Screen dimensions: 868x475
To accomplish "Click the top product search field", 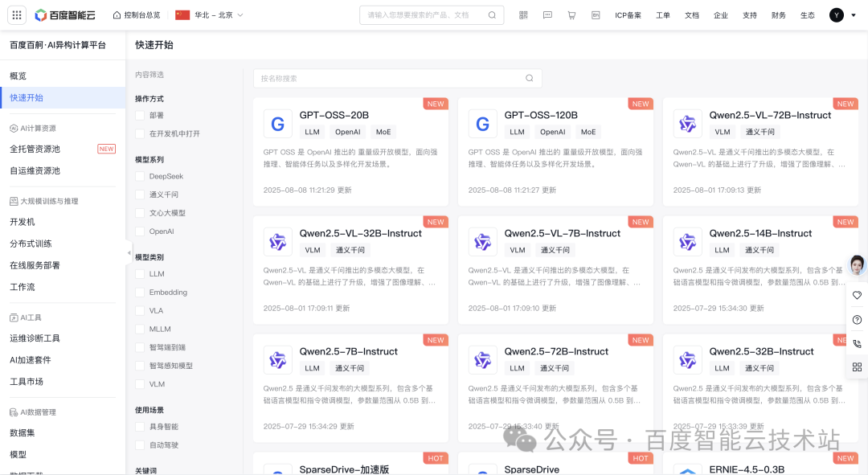I will (432, 15).
